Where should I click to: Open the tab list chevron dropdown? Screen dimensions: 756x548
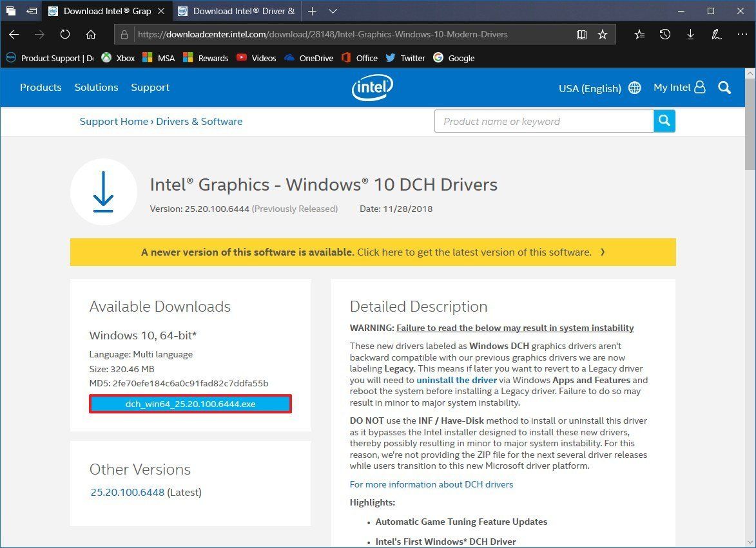(x=333, y=11)
